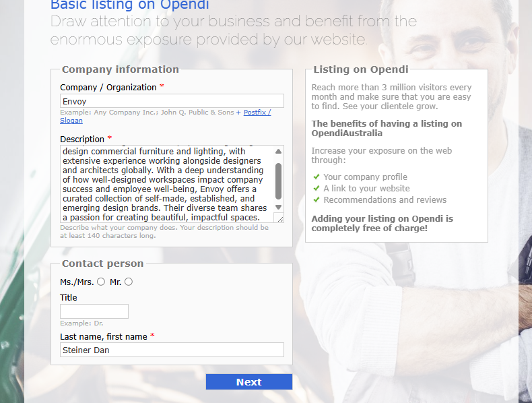Screen dimensions: 532x403
Task: Click the Contact person section legend
Action: pos(102,263)
